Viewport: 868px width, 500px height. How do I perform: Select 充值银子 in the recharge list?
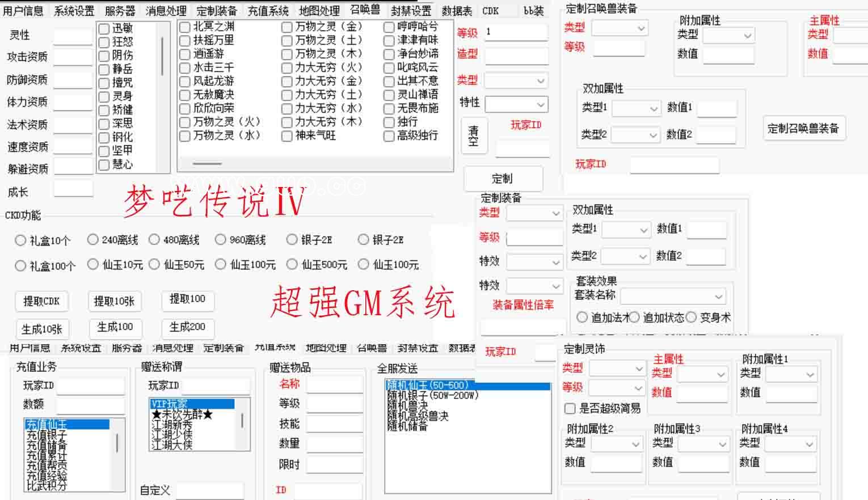click(47, 435)
